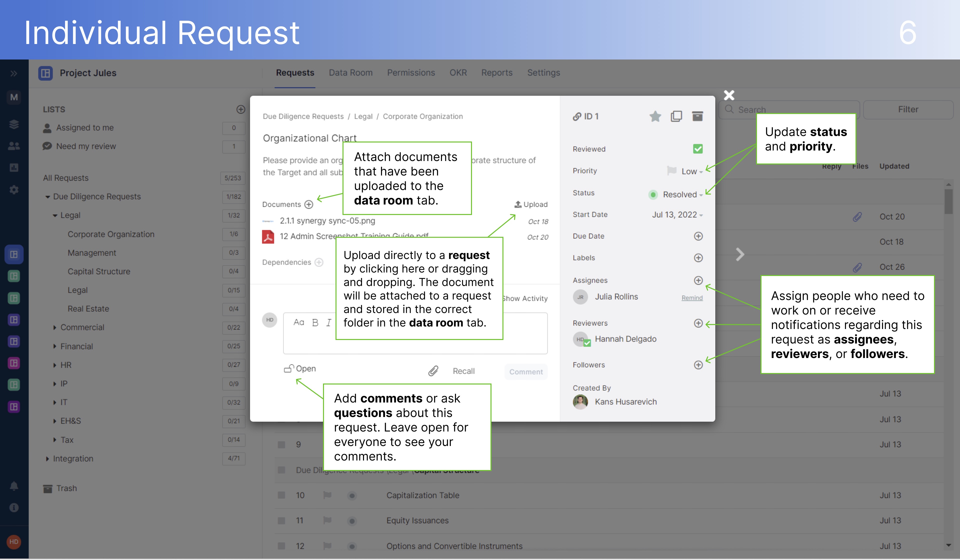The image size is (960, 560).
Task: Open notifications from the left sidebar bell
Action: point(14,486)
